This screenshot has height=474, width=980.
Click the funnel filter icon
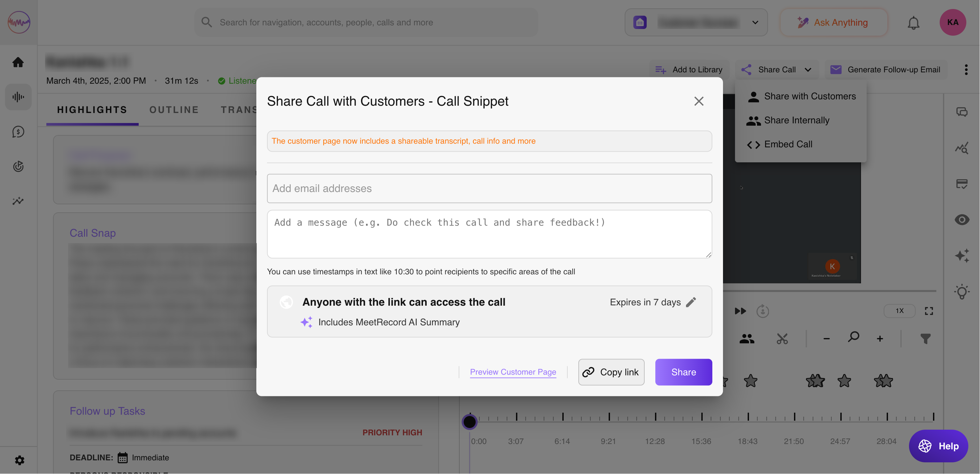(925, 339)
